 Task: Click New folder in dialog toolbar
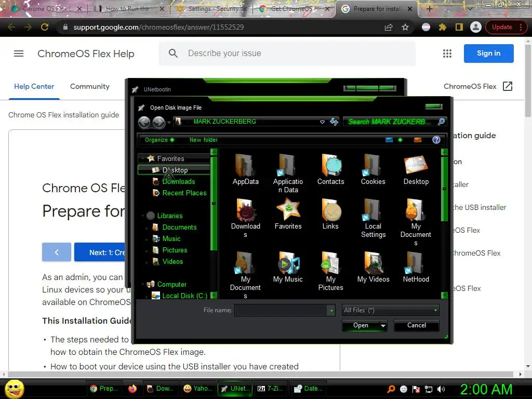[203, 140]
